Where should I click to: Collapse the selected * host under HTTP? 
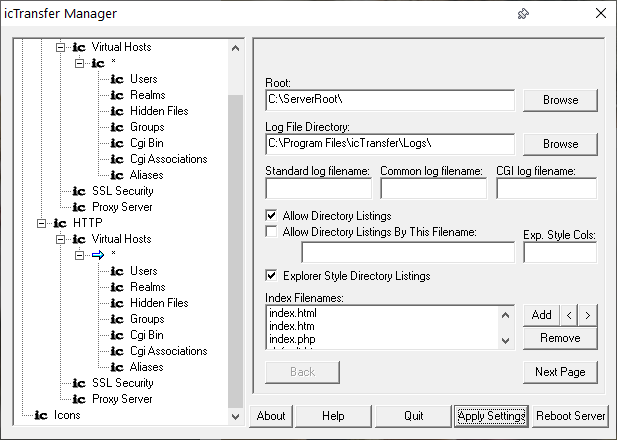click(x=79, y=255)
